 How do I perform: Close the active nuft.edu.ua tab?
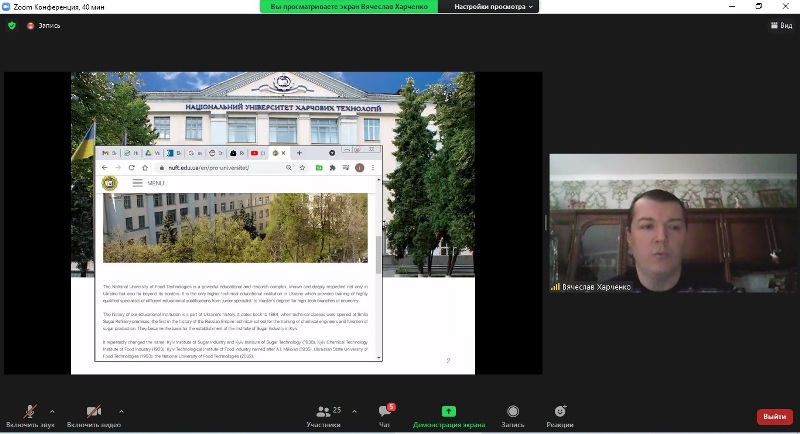284,153
